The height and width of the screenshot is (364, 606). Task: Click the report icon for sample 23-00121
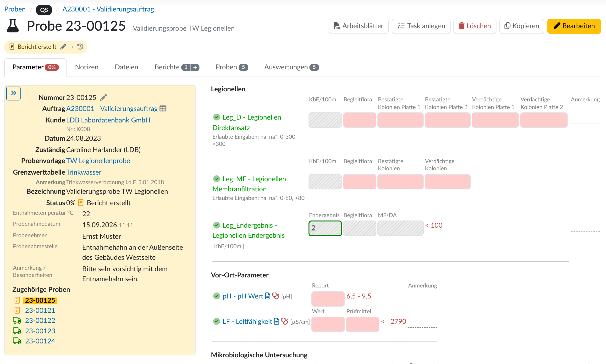click(17, 310)
